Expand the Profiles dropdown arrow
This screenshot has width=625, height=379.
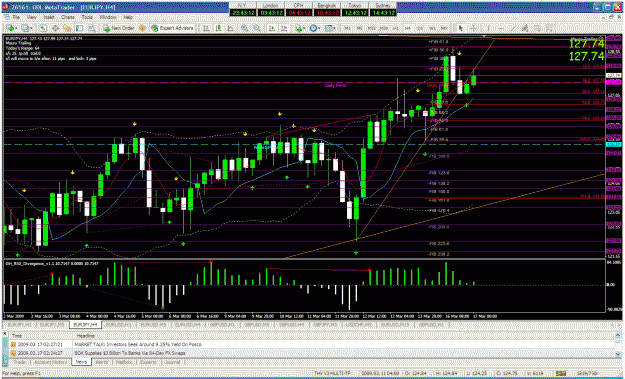(x=31, y=28)
